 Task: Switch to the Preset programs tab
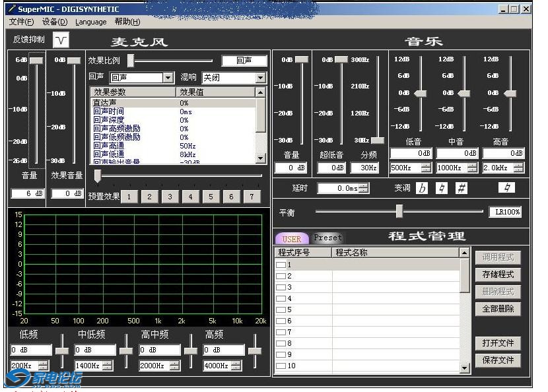coord(327,238)
